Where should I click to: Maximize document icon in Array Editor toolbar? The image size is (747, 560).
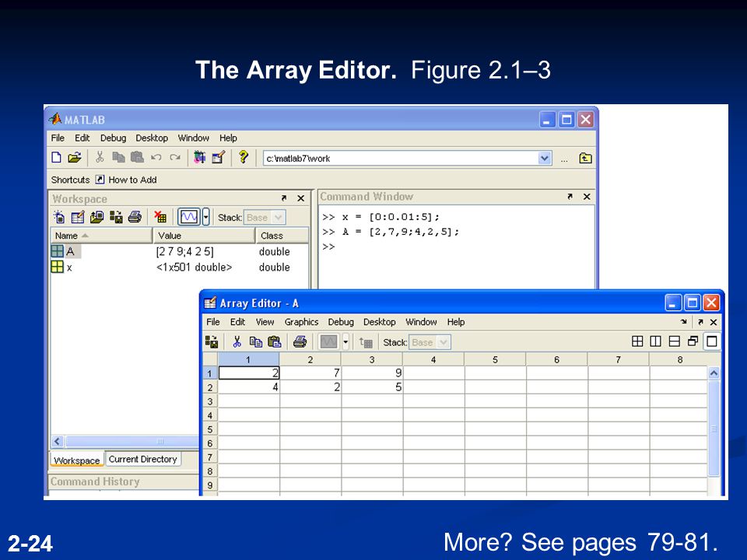pos(712,341)
